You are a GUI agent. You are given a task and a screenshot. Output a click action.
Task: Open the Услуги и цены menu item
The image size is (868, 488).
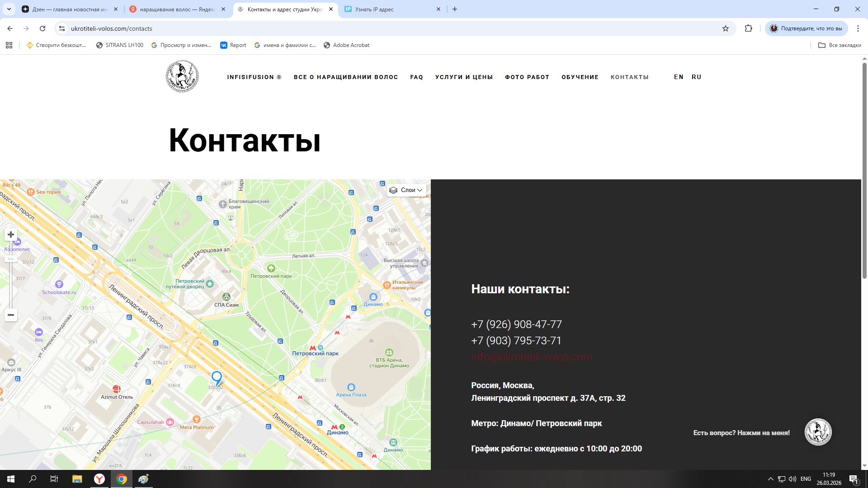(464, 77)
